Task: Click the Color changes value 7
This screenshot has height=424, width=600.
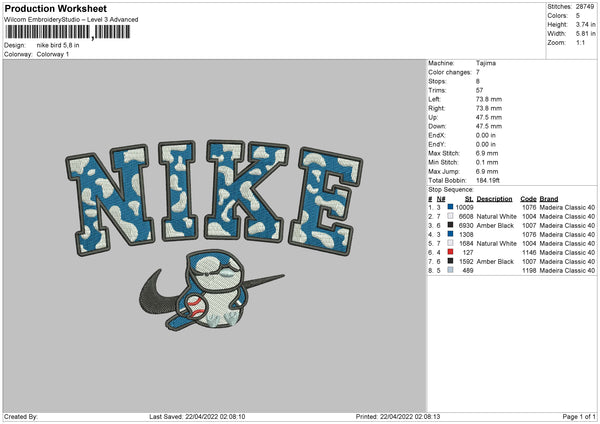Action: pyautogui.click(x=478, y=72)
